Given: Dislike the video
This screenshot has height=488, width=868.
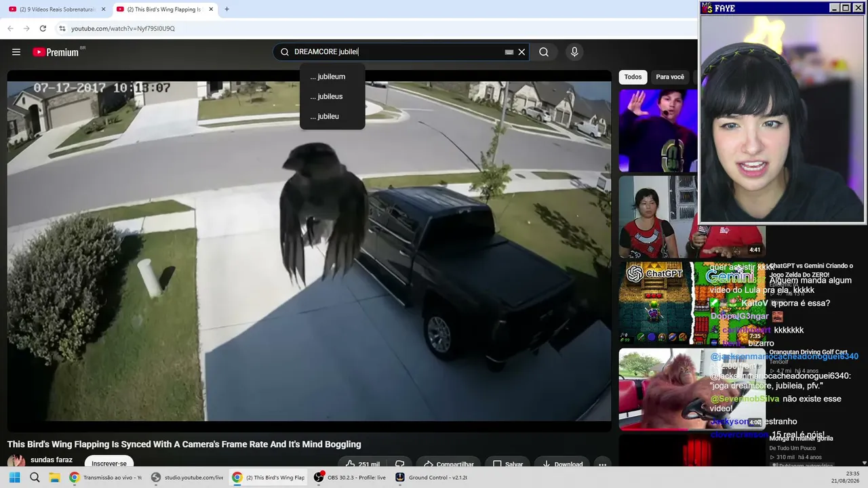Looking at the screenshot, I should 400,464.
